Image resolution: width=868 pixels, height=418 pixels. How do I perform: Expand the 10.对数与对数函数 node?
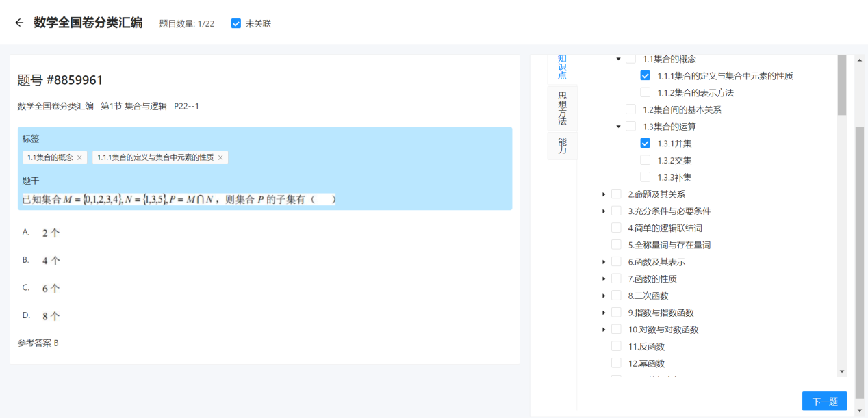point(604,329)
